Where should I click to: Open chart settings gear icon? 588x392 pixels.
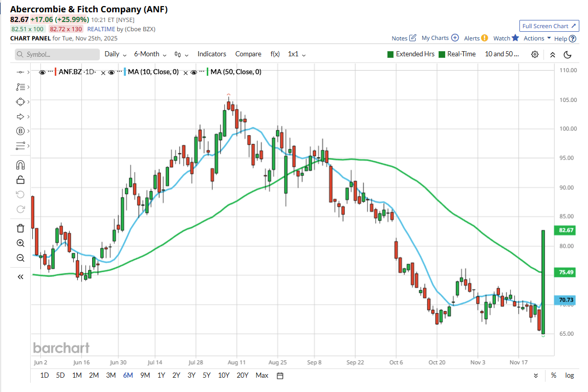[x=535, y=54]
